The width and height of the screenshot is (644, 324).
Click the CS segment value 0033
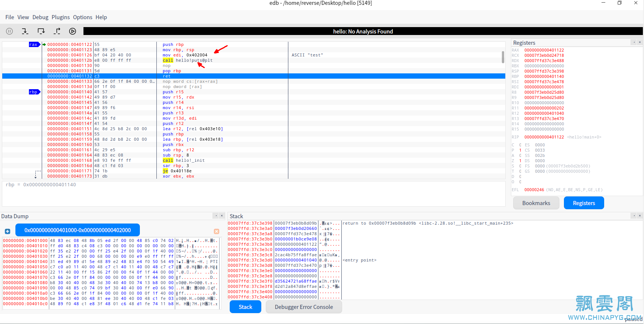click(540, 150)
